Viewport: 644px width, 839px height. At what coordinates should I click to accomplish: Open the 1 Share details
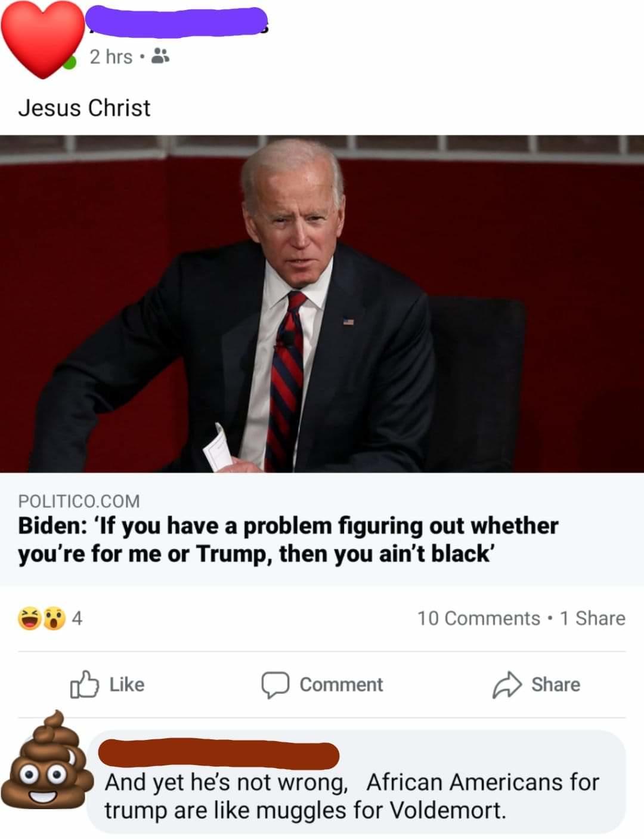point(593,618)
